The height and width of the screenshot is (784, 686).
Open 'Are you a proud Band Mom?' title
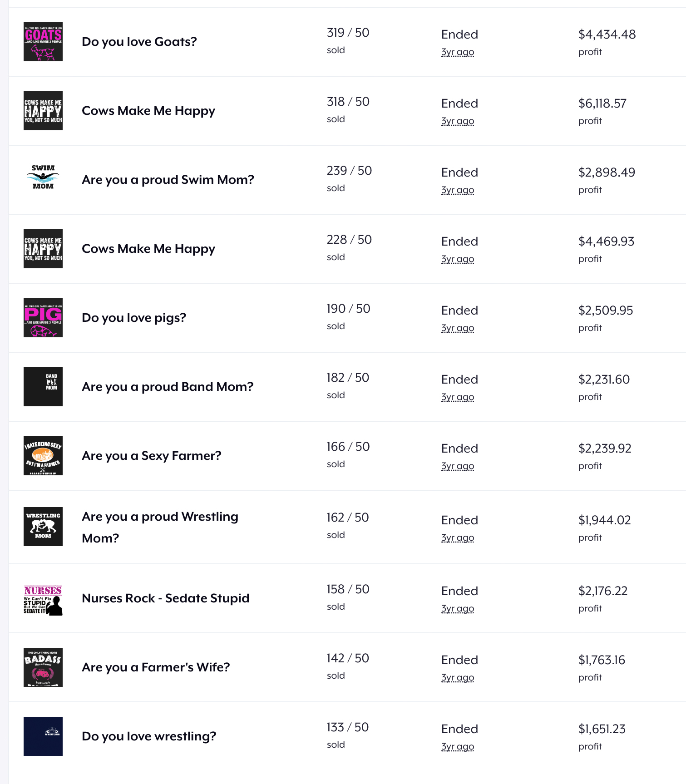pyautogui.click(x=168, y=387)
